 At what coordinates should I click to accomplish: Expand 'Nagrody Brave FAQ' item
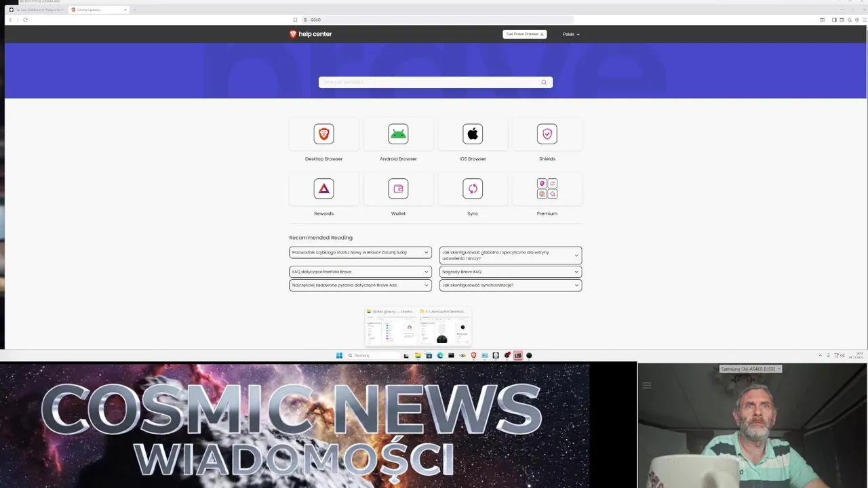511,272
